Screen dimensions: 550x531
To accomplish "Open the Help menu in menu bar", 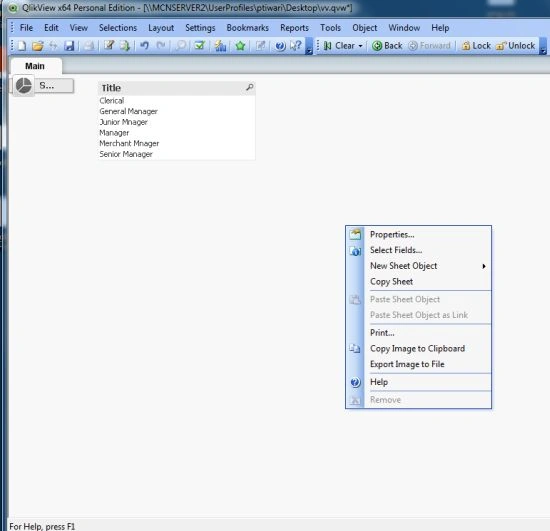I will pos(440,28).
